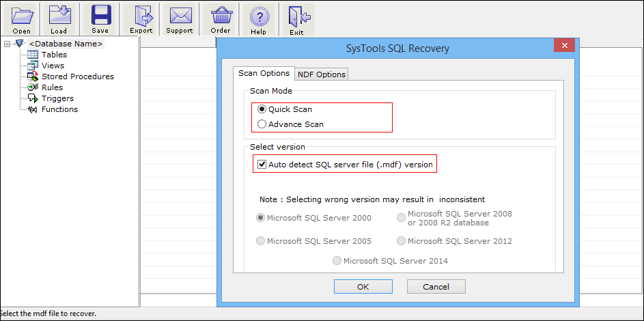Click the Views icon in tree
644x321 pixels.
[33, 66]
